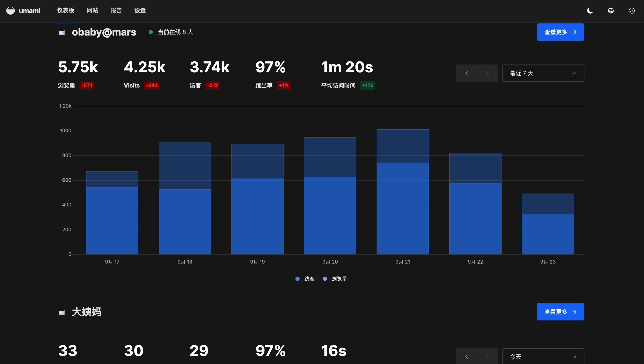Screen dimensions: 644x364
Task: Open user profile icon menu
Action: (x=632, y=10)
